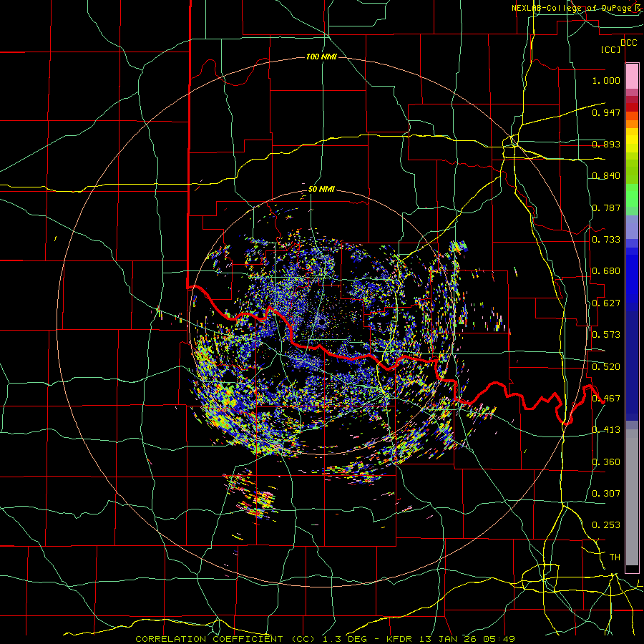Click the radar site marker at the center of the scan
644x644 pixels.
(x=321, y=321)
